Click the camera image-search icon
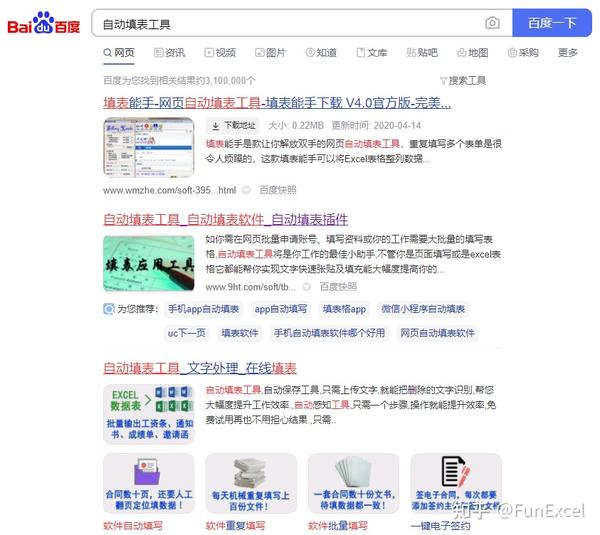 click(492, 23)
